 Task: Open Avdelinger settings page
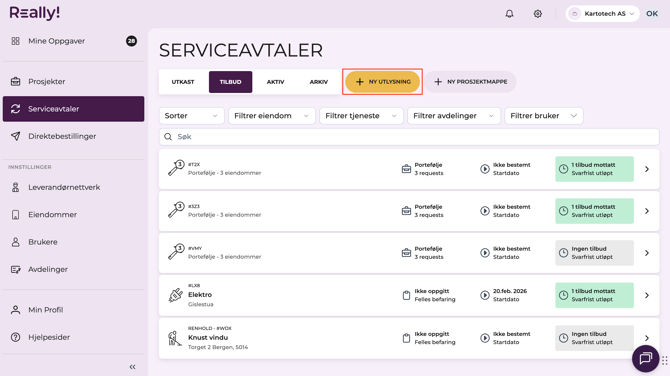tap(73, 269)
